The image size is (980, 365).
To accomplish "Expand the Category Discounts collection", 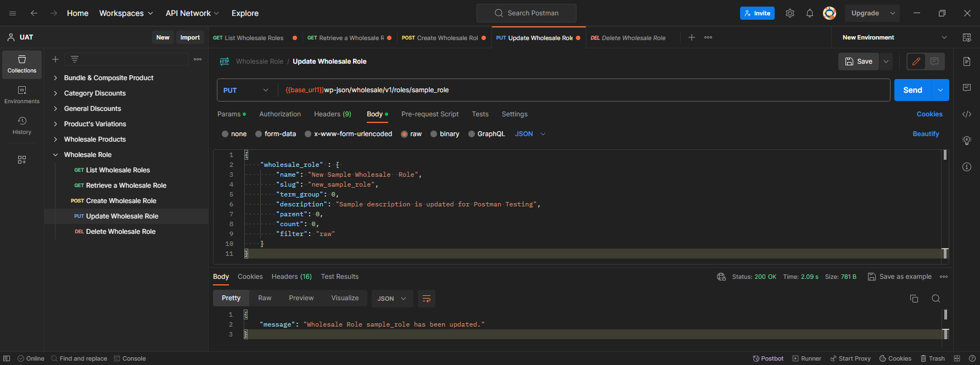I will click(55, 93).
